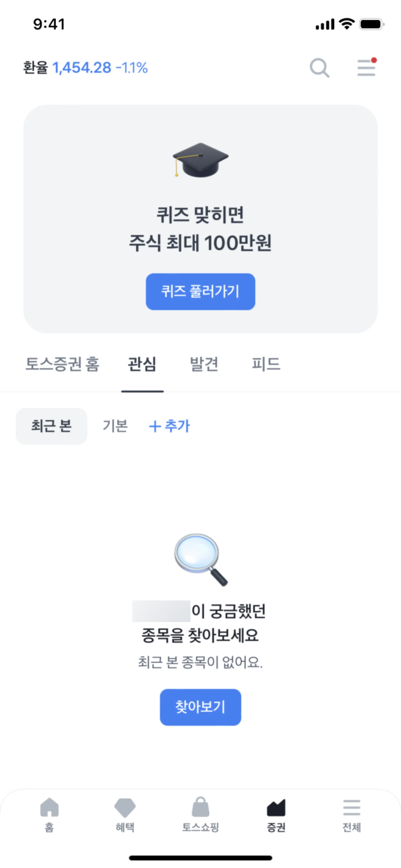Select the 관심 tab
The width and height of the screenshot is (401, 868).
[142, 364]
